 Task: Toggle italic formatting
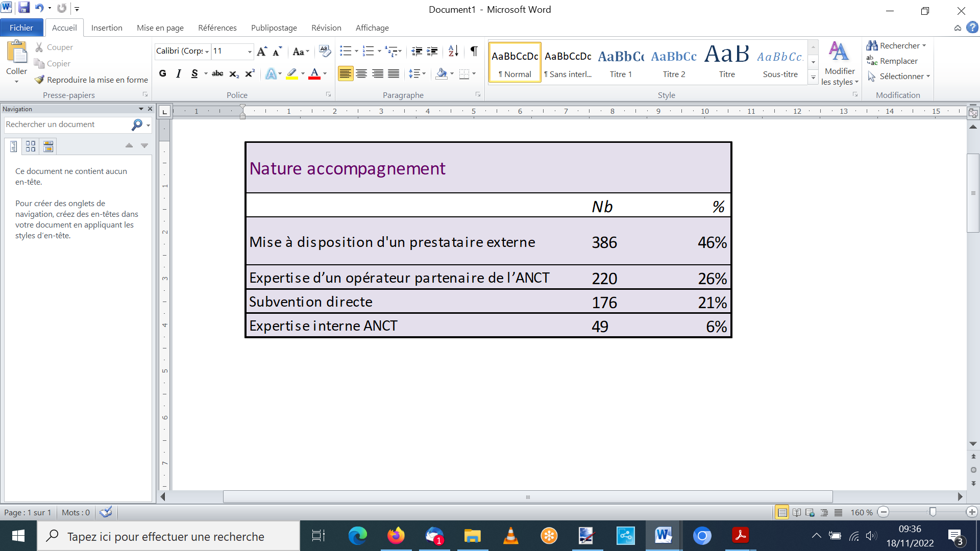pyautogui.click(x=178, y=73)
